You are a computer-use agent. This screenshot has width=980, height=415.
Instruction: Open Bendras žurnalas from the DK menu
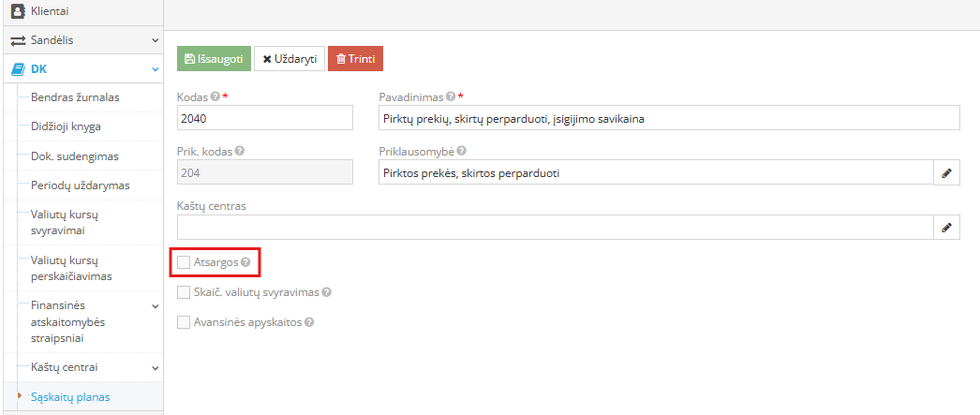75,97
